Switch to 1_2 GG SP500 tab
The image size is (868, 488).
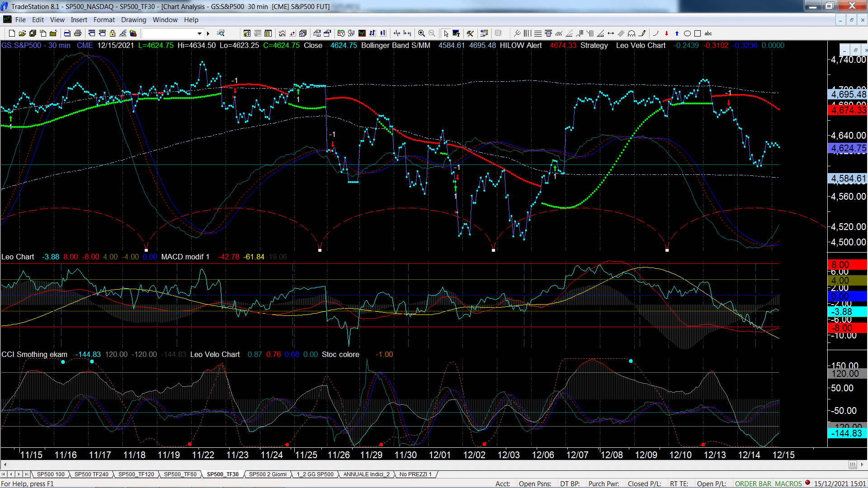point(315,474)
